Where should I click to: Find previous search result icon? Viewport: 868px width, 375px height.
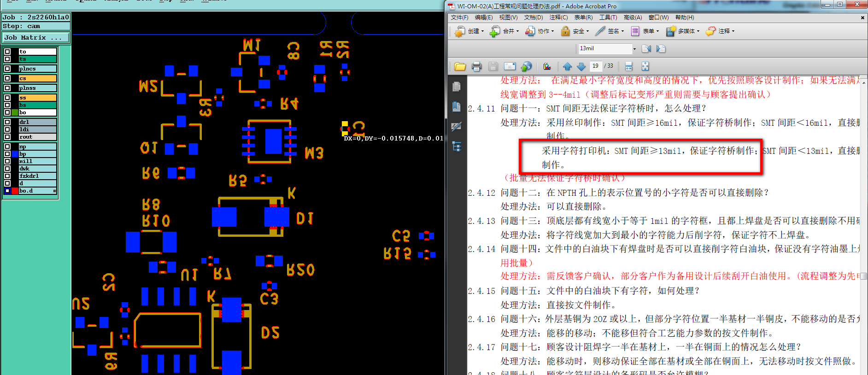click(646, 49)
